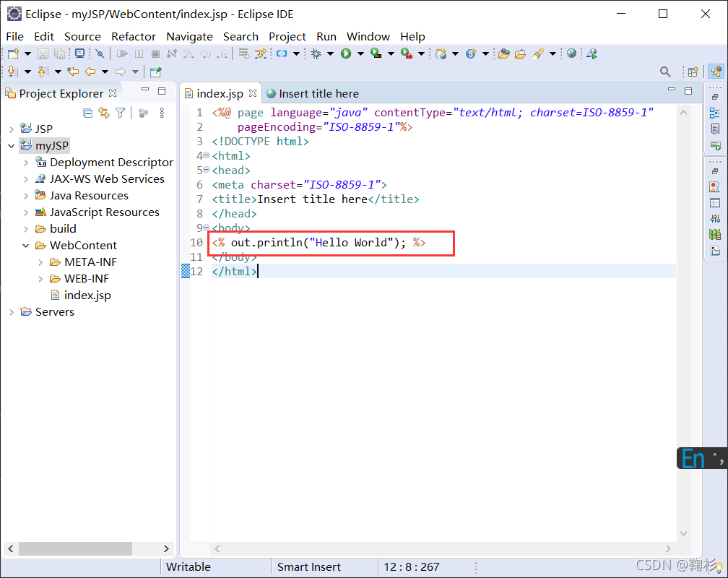Viewport: 728px width, 578px height.
Task: Open the Project menu
Action: (287, 36)
